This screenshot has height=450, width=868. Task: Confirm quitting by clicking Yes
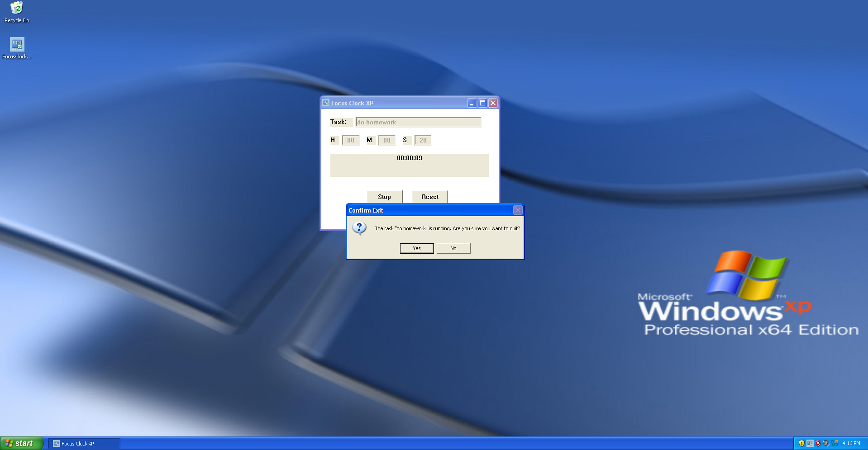(x=417, y=248)
